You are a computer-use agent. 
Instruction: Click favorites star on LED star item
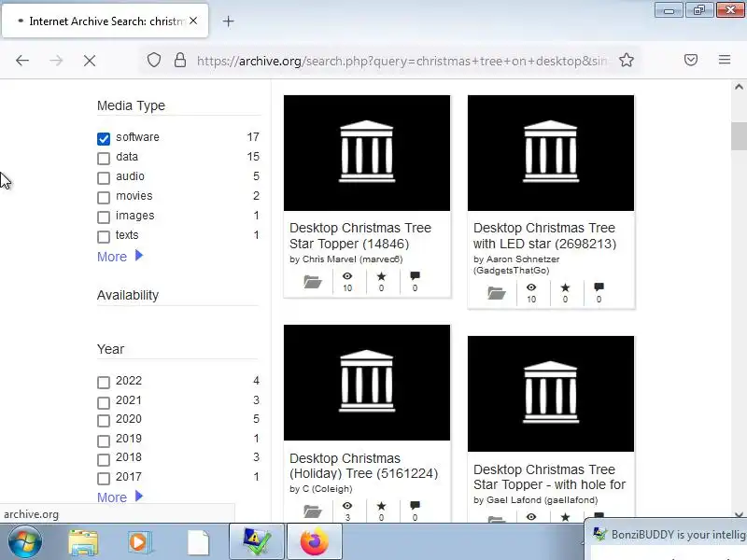point(565,287)
